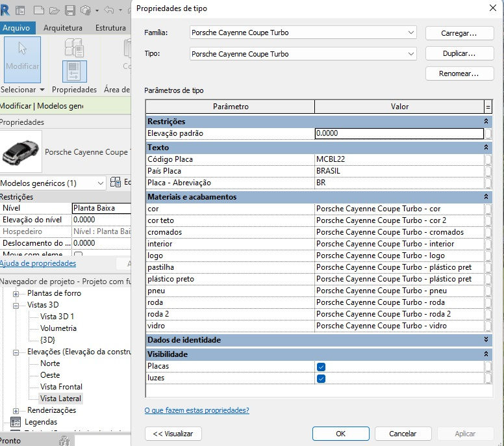
Task: Click associate parameter button for Elevação padrão
Action: click(488, 133)
